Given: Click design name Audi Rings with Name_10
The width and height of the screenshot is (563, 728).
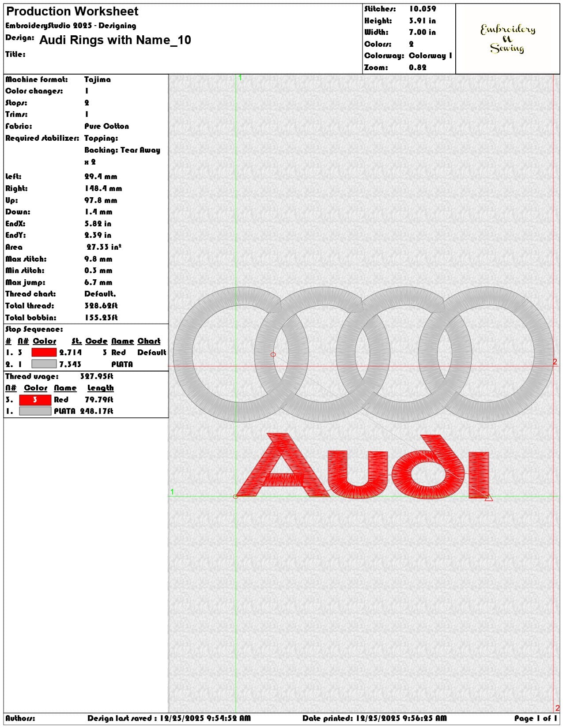Looking at the screenshot, I should [x=115, y=40].
